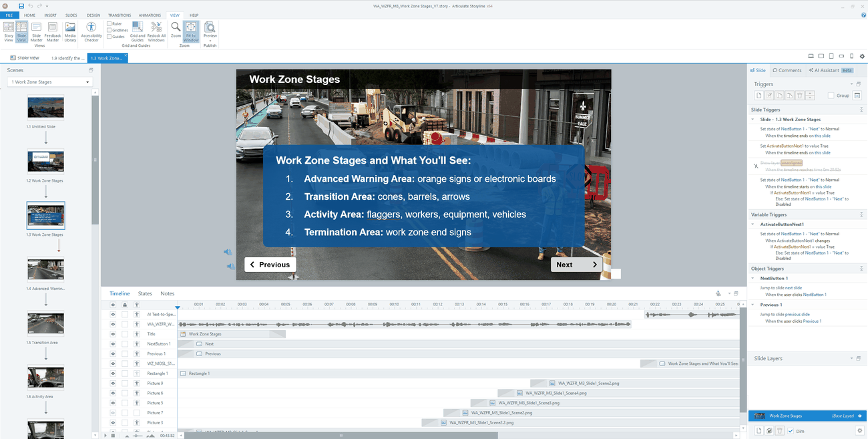
Task: Play the timeline
Action: (105, 435)
